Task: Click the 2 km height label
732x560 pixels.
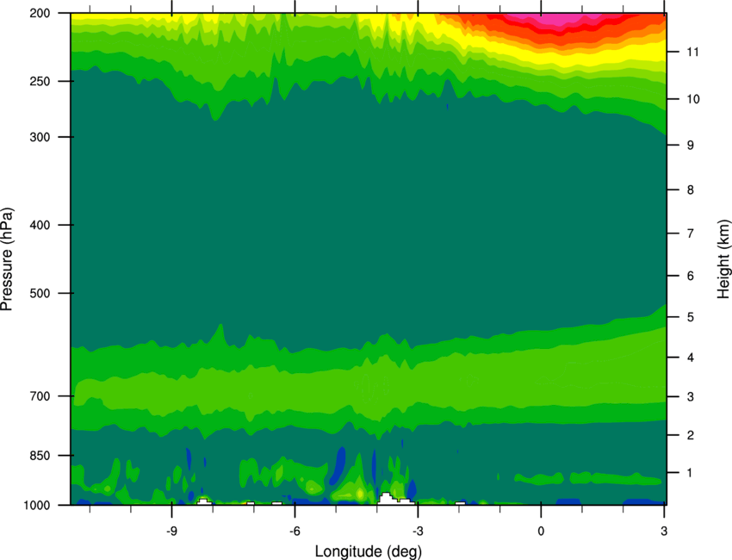Action: pyautogui.click(x=691, y=435)
